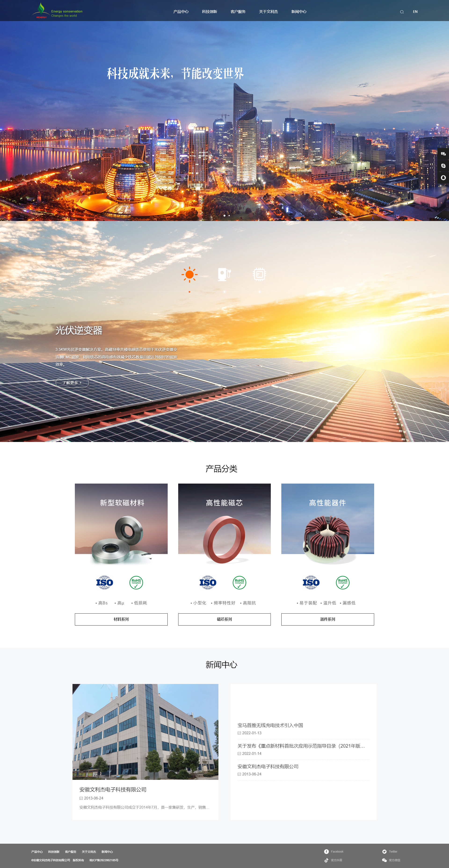Image resolution: width=449 pixels, height=868 pixels.
Task: Open the company building news thumbnail
Action: click(145, 731)
